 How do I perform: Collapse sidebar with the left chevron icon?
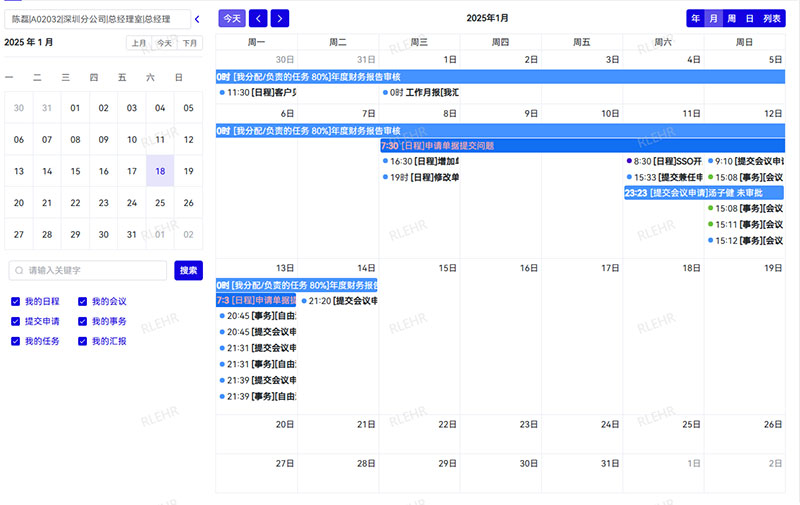pos(197,19)
